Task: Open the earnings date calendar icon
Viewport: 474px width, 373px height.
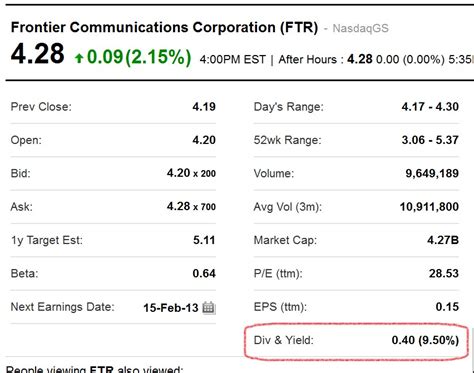Action: (209, 307)
